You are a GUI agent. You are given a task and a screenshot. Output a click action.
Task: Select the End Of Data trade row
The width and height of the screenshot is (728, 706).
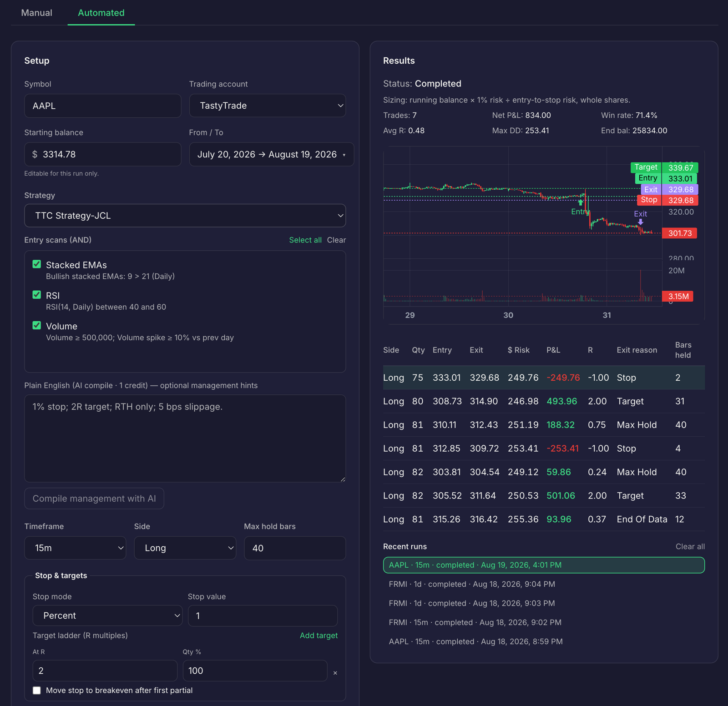point(544,519)
